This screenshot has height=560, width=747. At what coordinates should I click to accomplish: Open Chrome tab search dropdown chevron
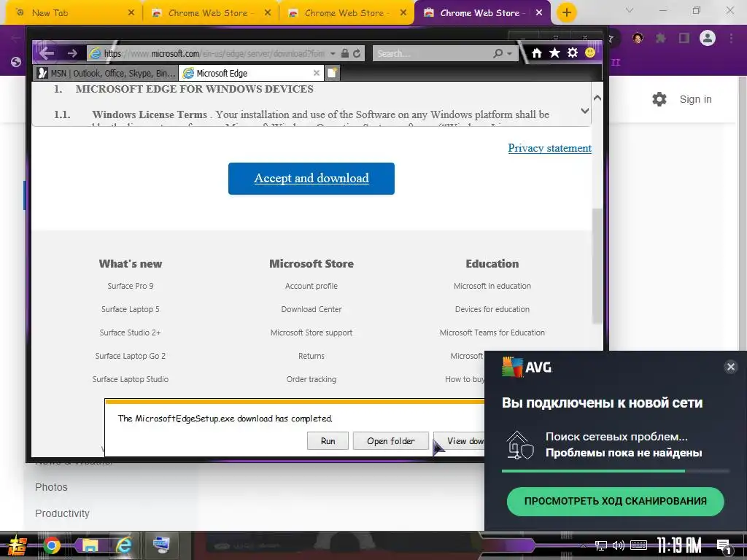[x=630, y=10]
